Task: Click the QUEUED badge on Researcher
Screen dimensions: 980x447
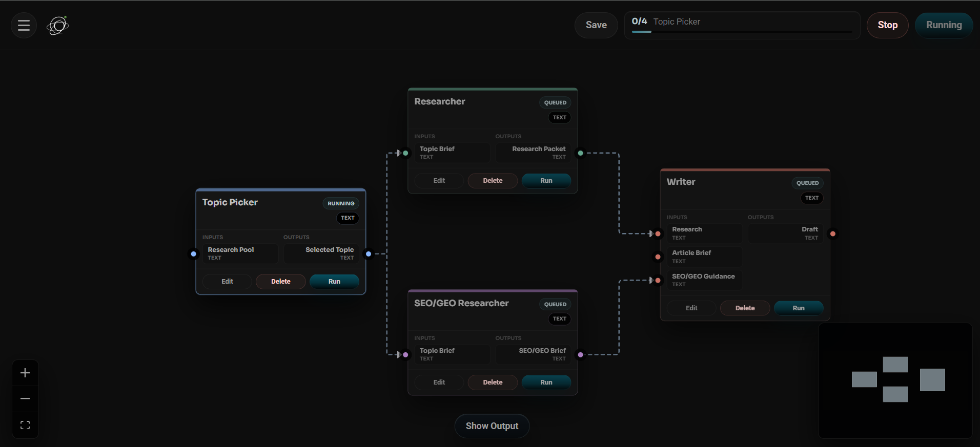Action: click(555, 103)
